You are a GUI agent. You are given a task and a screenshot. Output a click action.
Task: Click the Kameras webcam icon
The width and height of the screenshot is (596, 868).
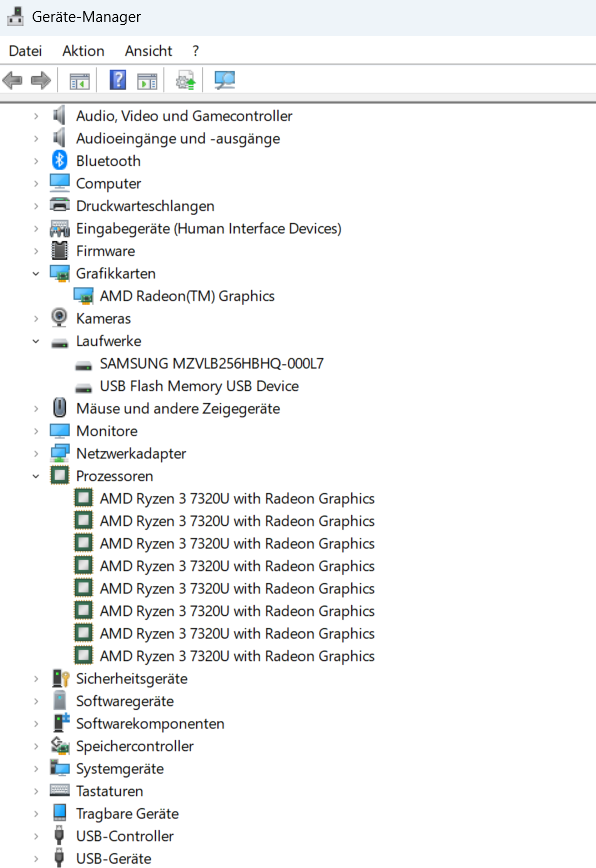click(59, 318)
